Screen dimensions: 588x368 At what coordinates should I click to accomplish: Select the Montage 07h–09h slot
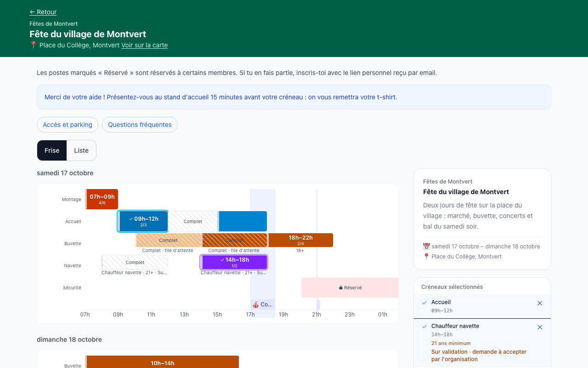click(102, 199)
